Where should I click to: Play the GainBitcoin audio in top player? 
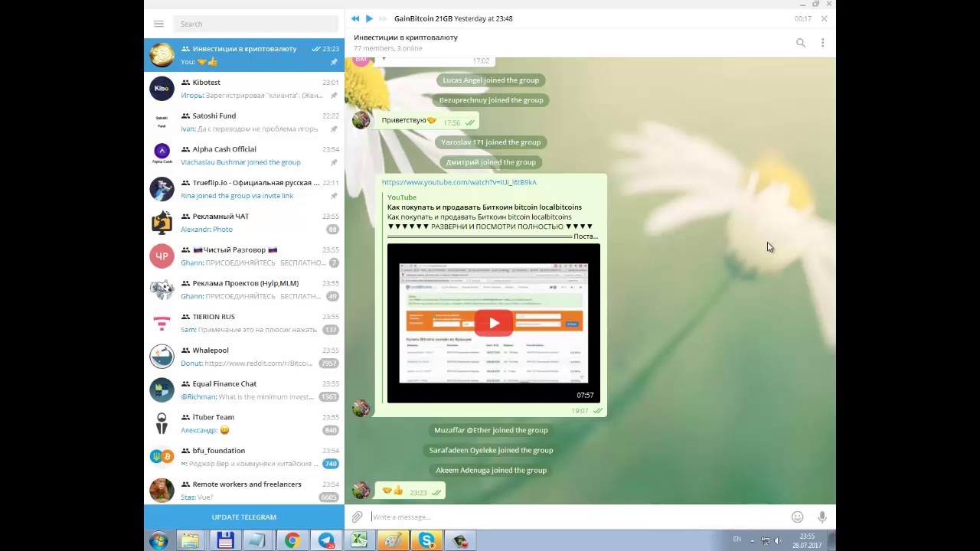369,18
